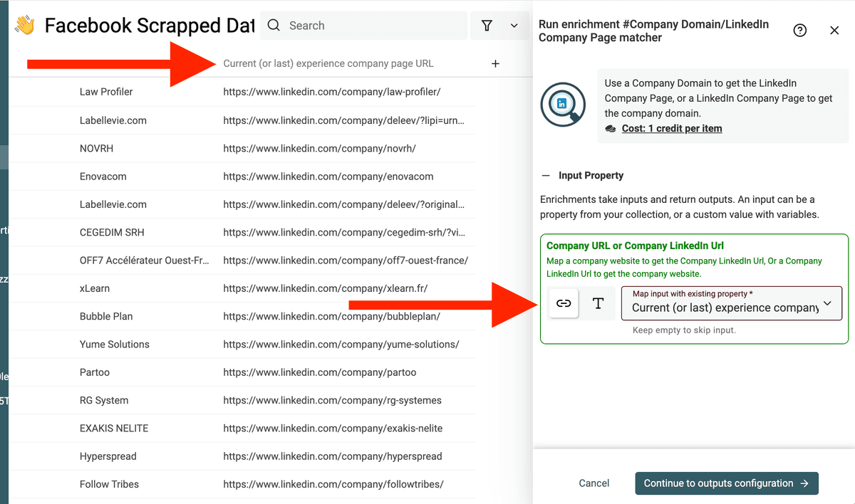Click the company page URL column header
The width and height of the screenshot is (855, 504).
328,63
